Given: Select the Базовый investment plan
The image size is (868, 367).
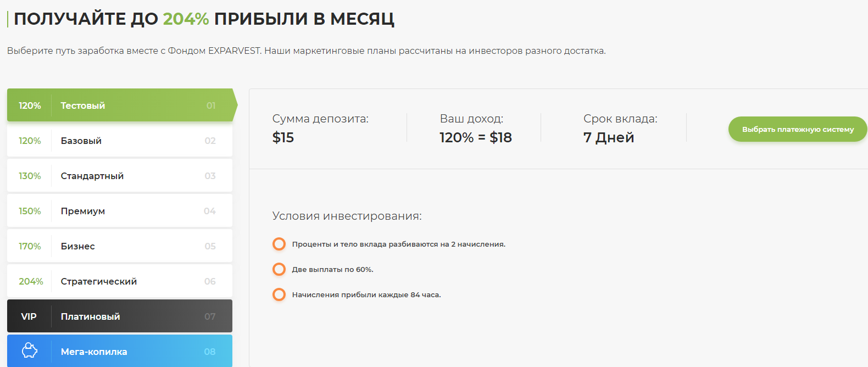Looking at the screenshot, I should pos(119,140).
